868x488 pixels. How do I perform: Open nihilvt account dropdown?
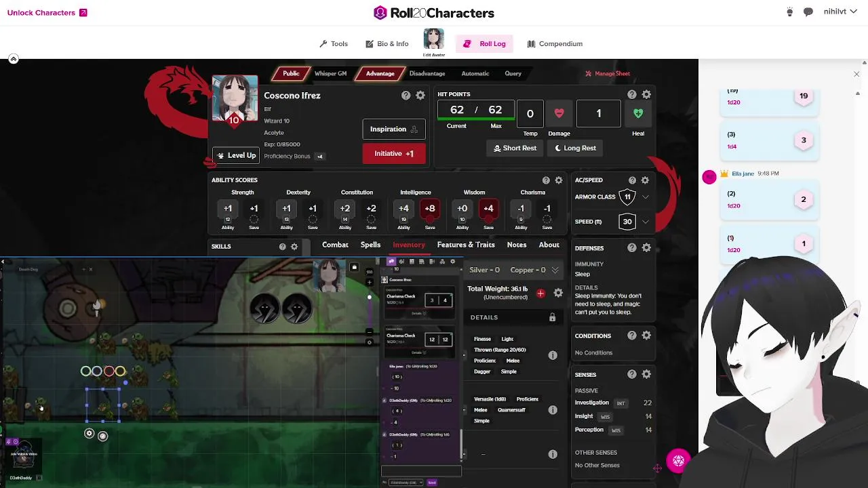(840, 12)
